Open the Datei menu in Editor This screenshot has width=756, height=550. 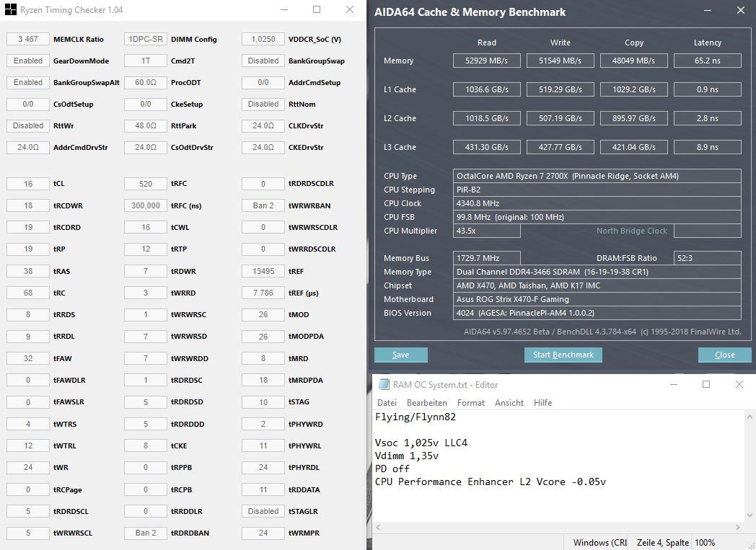[x=387, y=403]
